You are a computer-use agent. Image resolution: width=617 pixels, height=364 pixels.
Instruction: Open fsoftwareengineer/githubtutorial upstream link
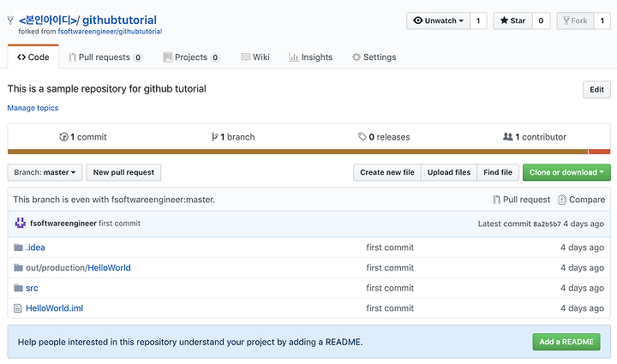pyautogui.click(x=110, y=32)
